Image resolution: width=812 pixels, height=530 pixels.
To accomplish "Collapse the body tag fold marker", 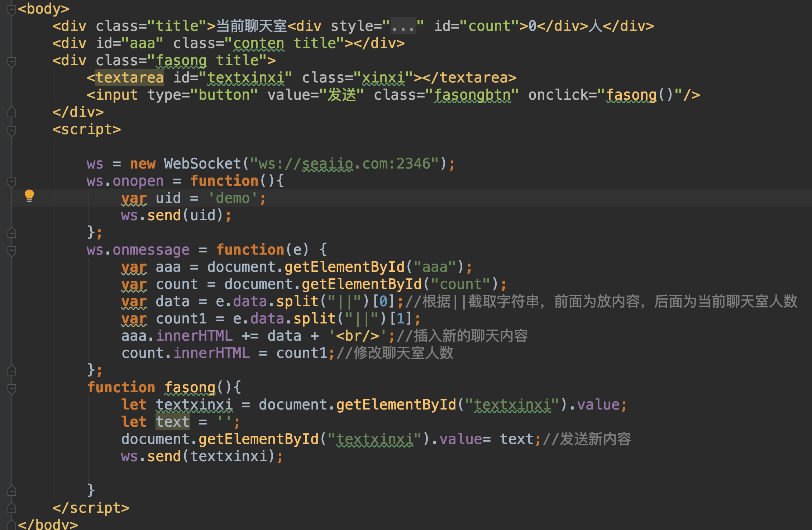I will [11, 10].
